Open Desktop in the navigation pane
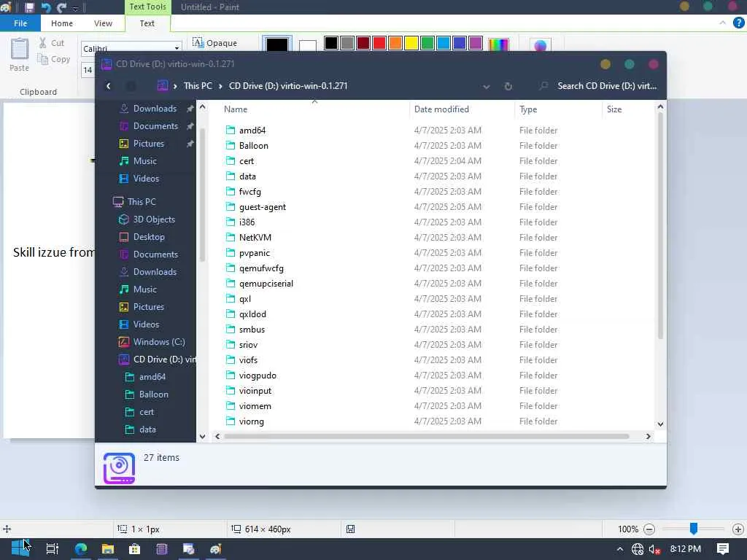 [149, 237]
